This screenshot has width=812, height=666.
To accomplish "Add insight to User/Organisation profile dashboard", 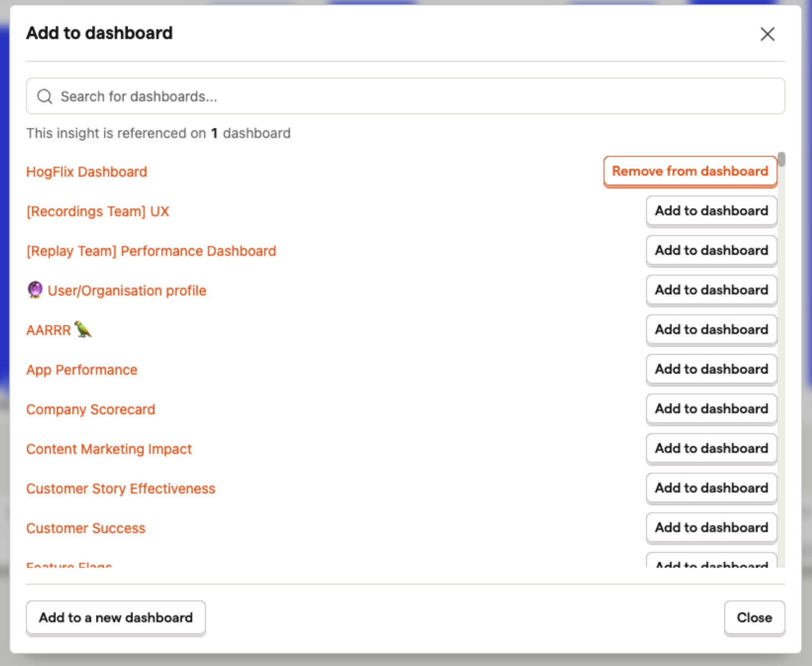I will (711, 290).
